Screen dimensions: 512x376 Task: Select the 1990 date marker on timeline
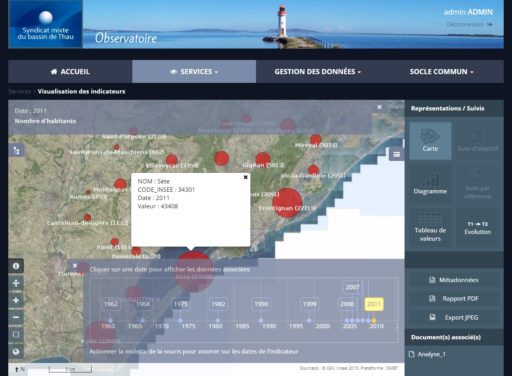[261, 304]
